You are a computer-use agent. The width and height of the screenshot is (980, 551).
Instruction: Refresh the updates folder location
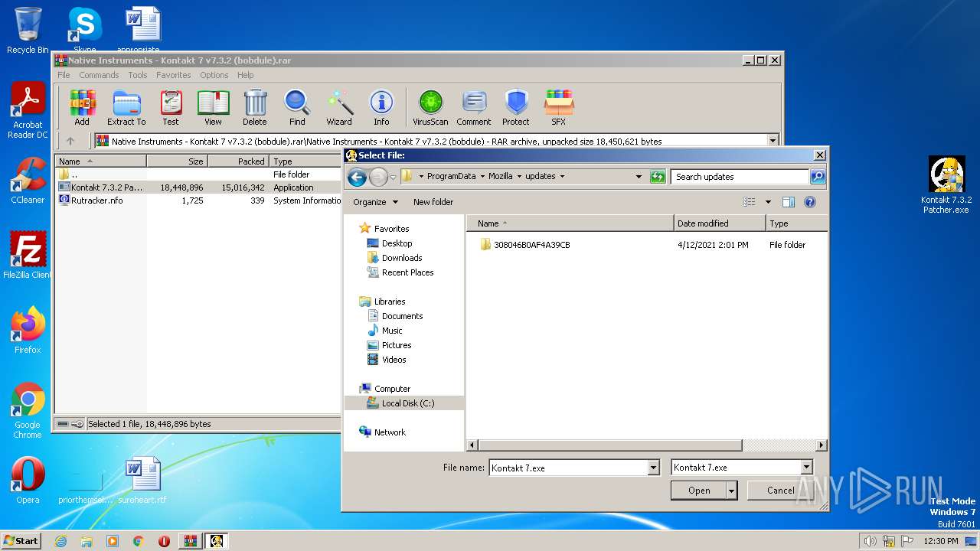tap(658, 177)
